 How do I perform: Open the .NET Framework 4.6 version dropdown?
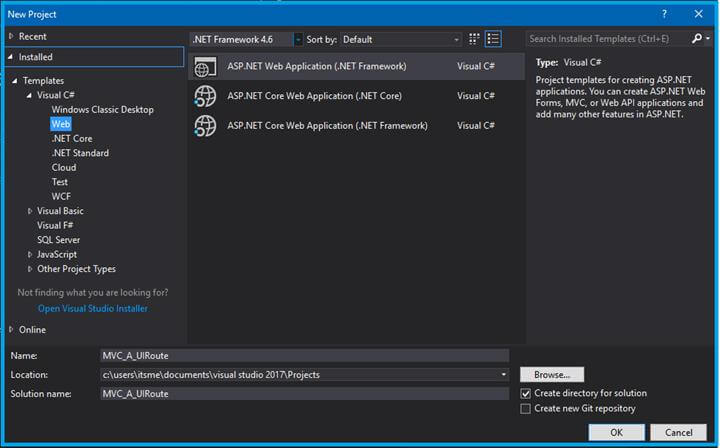click(x=246, y=39)
